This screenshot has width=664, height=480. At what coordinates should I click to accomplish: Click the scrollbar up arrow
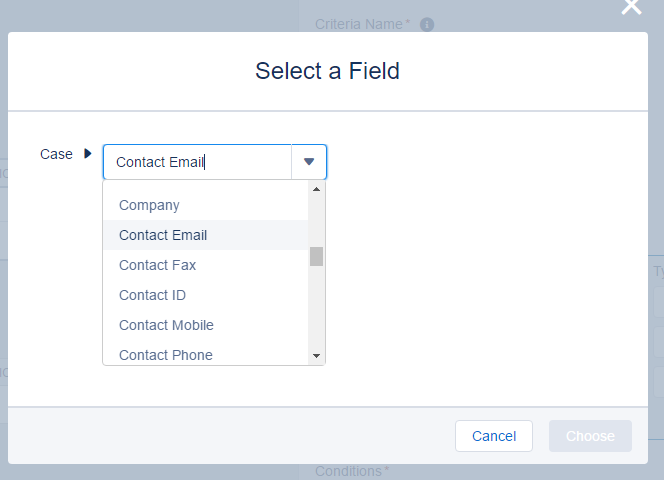click(x=316, y=189)
